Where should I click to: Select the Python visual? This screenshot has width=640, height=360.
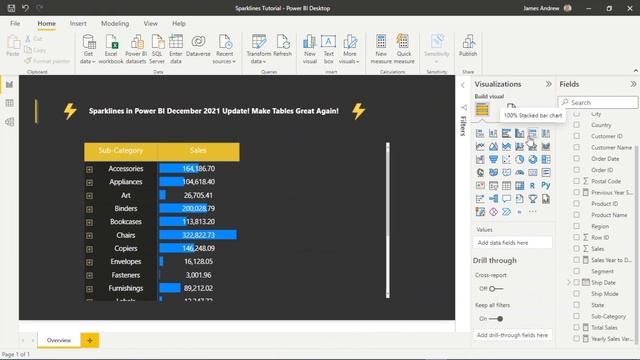(546, 186)
